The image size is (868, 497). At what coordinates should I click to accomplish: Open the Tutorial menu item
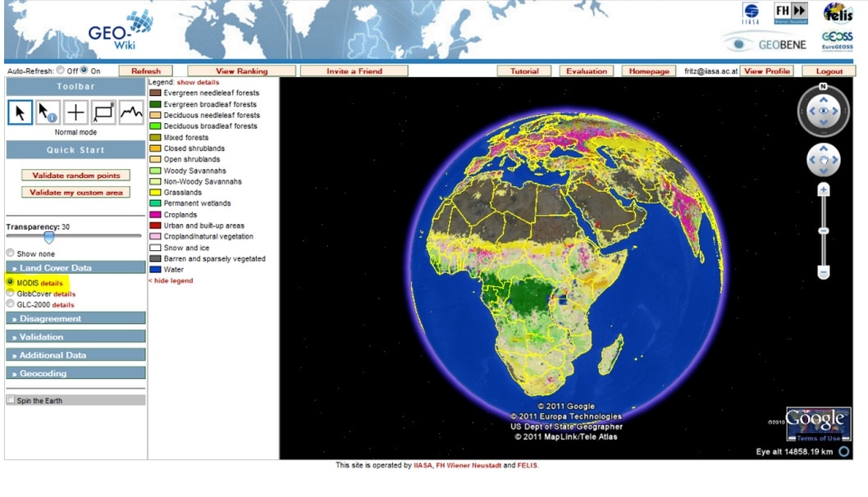(524, 71)
